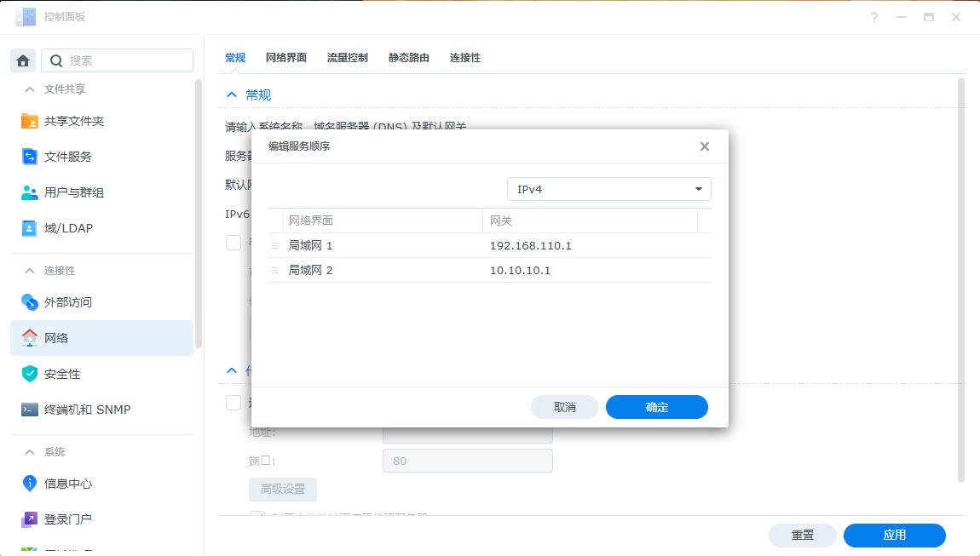Image resolution: width=980 pixels, height=556 pixels.
Task: Open the IPv4 dropdown in dialog
Action: [x=608, y=189]
